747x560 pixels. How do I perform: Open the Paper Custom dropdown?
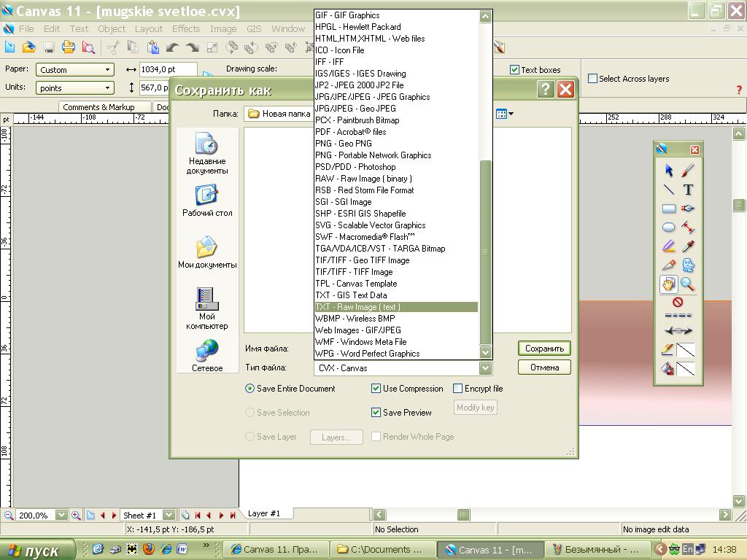click(x=75, y=69)
